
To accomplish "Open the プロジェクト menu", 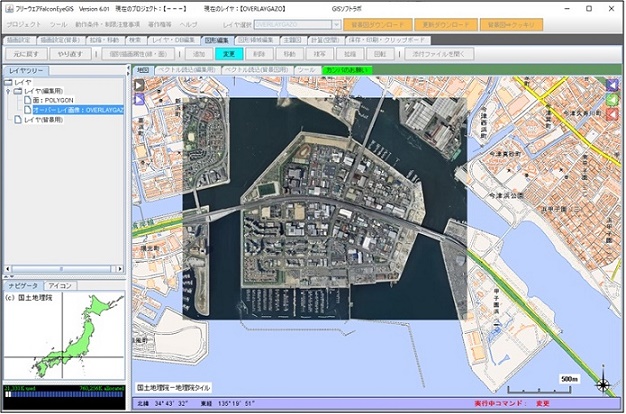I will pyautogui.click(x=24, y=24).
